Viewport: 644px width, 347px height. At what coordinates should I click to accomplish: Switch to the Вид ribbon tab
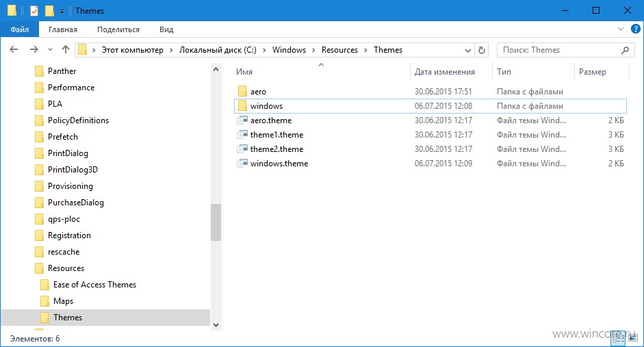[x=166, y=29]
